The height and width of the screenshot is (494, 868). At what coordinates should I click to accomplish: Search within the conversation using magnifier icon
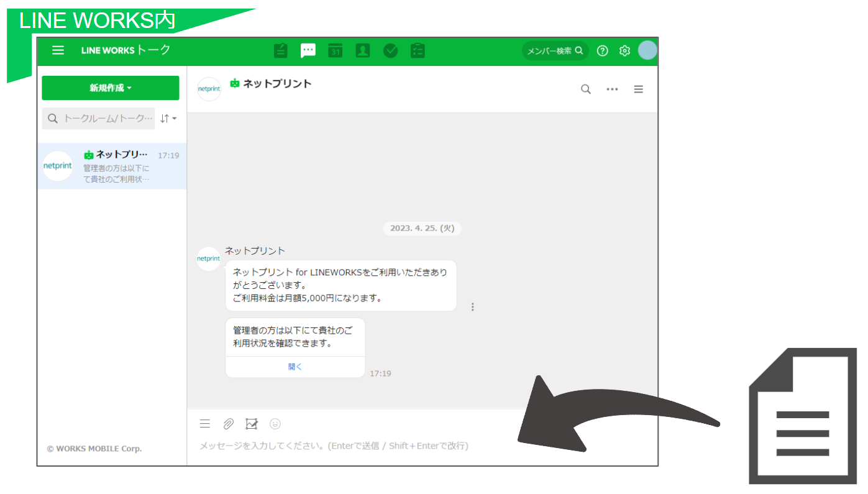tap(585, 89)
